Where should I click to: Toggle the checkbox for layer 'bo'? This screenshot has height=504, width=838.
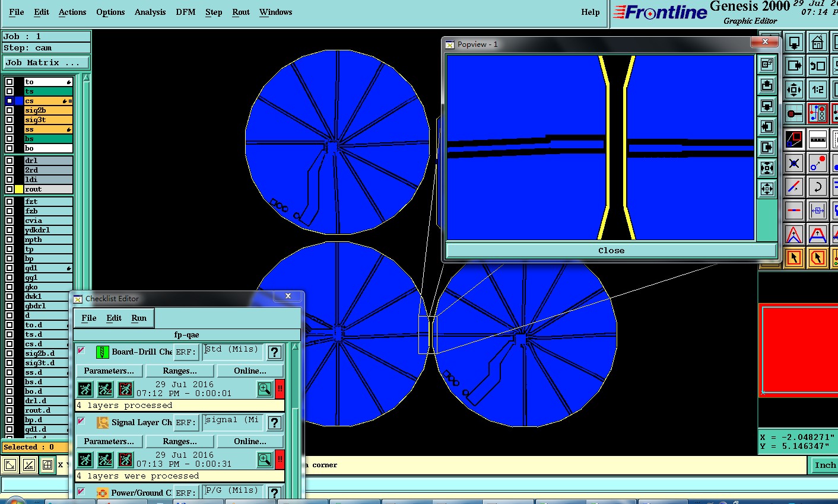[9, 148]
